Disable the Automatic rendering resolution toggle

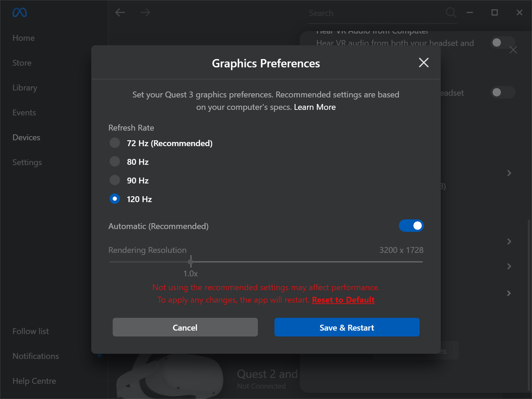pos(411,226)
